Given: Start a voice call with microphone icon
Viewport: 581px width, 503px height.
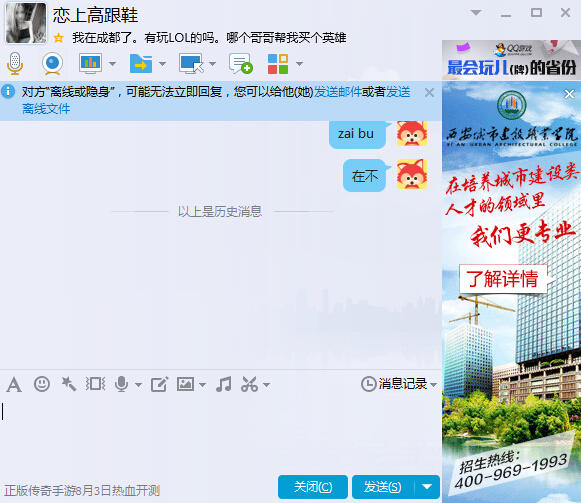Looking at the screenshot, I should pos(15,63).
